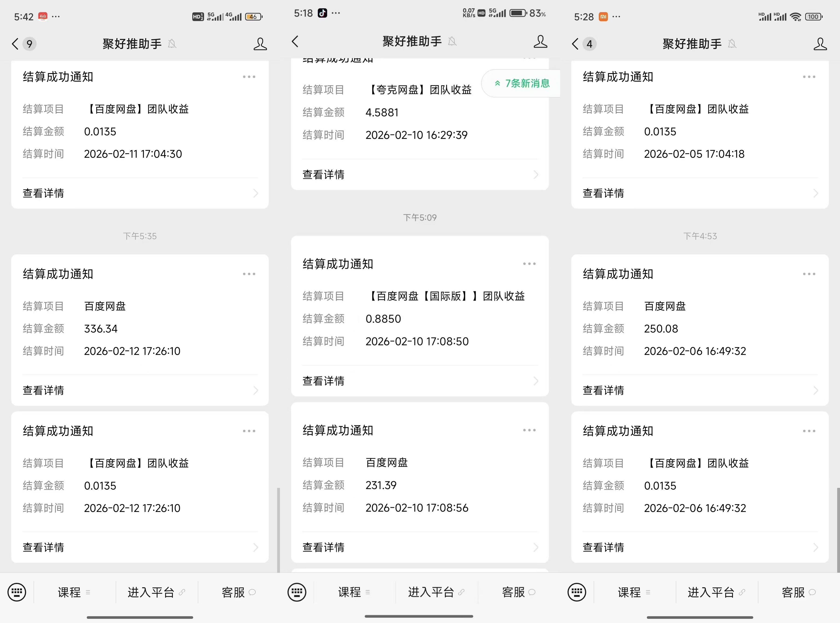Select the time 2026-02-05 17:04:18

(x=694, y=154)
